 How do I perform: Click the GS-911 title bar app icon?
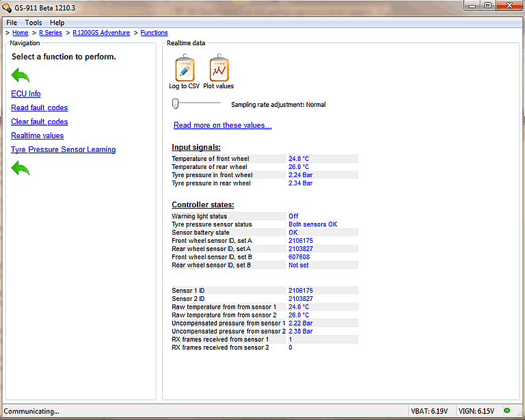pyautogui.click(x=8, y=5)
